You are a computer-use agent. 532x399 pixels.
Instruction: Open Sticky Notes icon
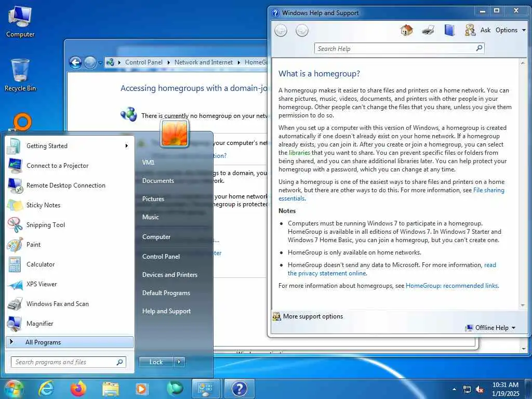pyautogui.click(x=15, y=205)
